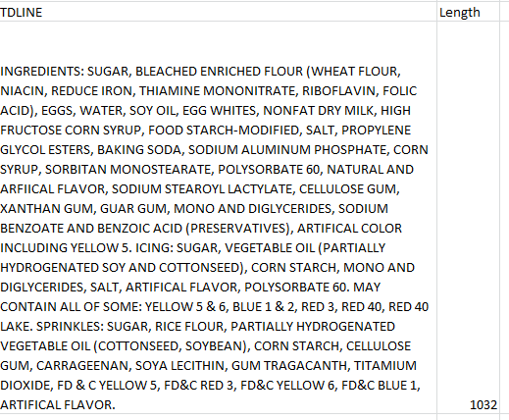Viewport: 509px width, 420px height.
Task: Select the TDLINE header cell
Action: 218,12
